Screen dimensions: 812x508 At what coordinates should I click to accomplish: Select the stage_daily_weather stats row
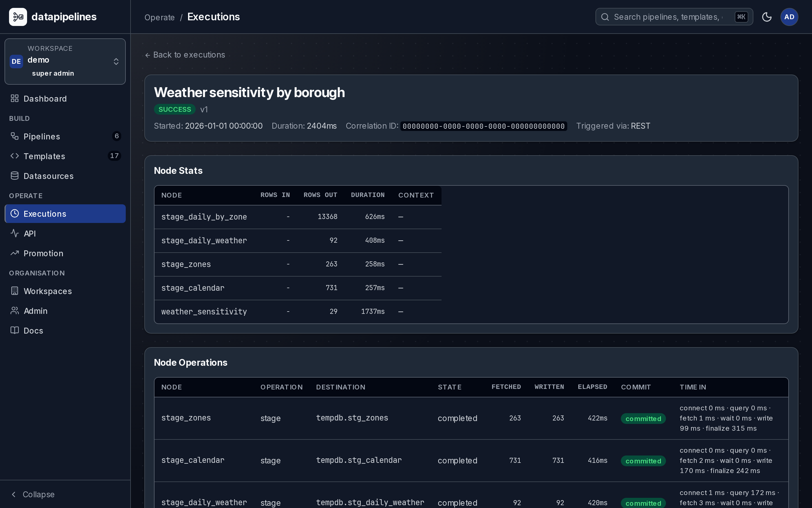[298, 240]
